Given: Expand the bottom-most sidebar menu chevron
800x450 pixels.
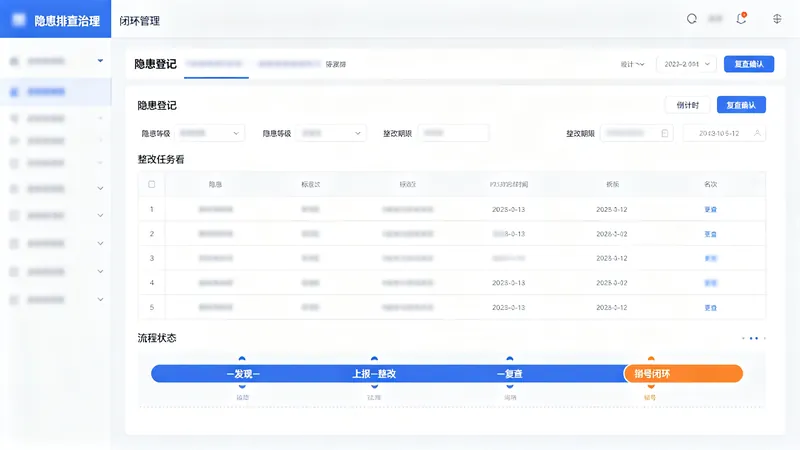Looking at the screenshot, I should (101, 299).
